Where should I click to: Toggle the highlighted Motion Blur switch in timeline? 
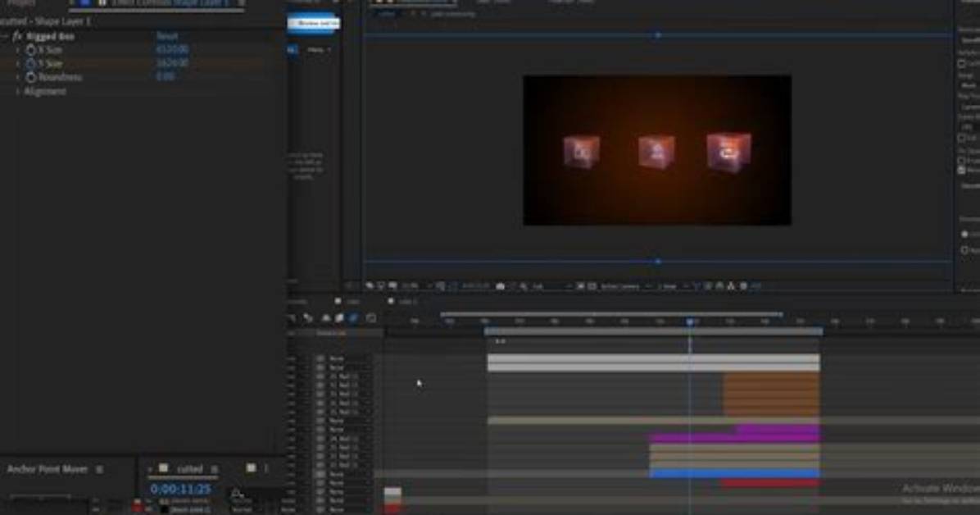click(x=354, y=318)
